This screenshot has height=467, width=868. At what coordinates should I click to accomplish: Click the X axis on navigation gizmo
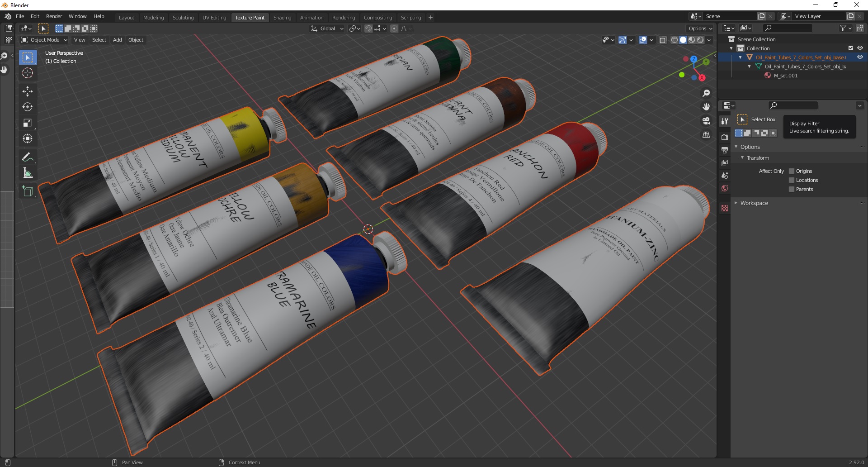(702, 78)
